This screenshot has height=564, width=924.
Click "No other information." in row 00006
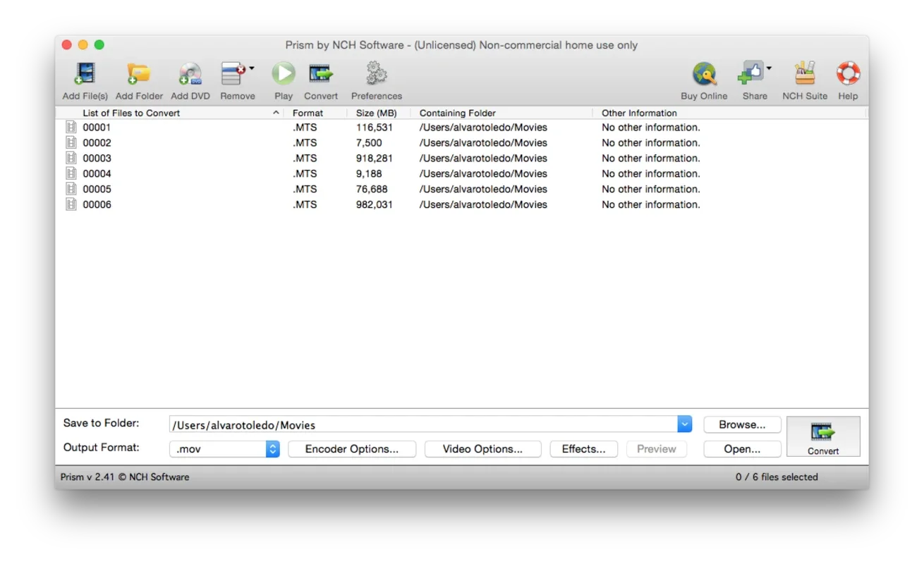(x=651, y=205)
